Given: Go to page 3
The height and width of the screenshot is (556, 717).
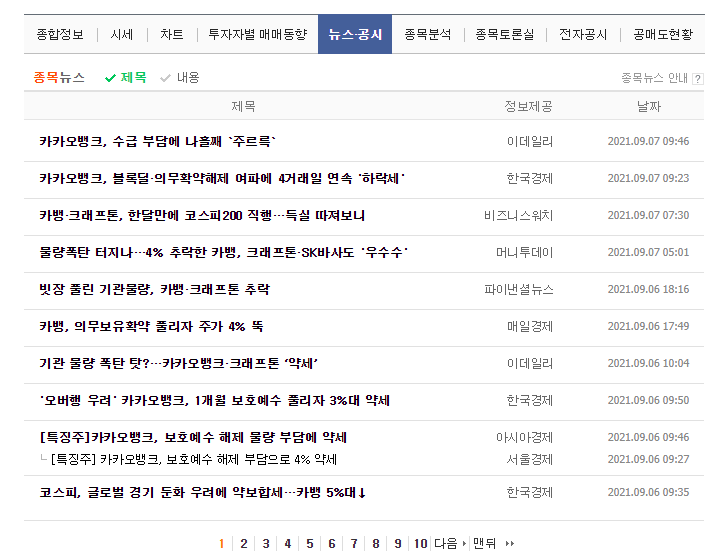Looking at the screenshot, I should (x=266, y=544).
